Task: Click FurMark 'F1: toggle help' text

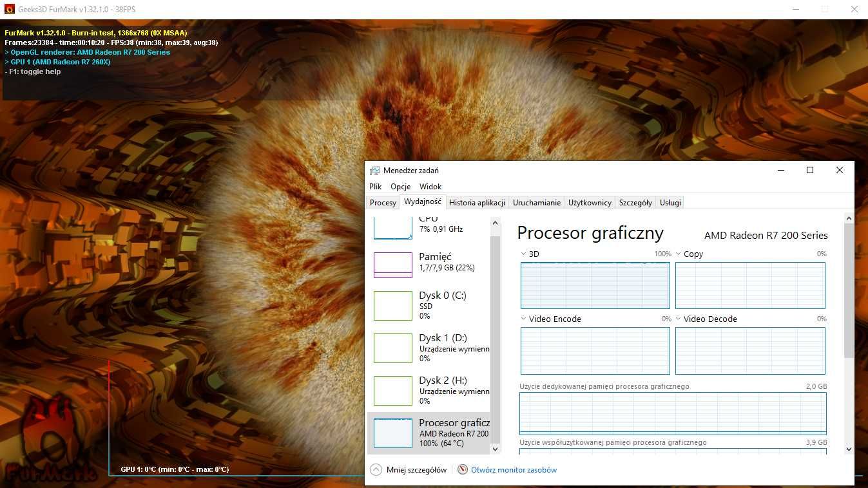Action: [x=33, y=71]
